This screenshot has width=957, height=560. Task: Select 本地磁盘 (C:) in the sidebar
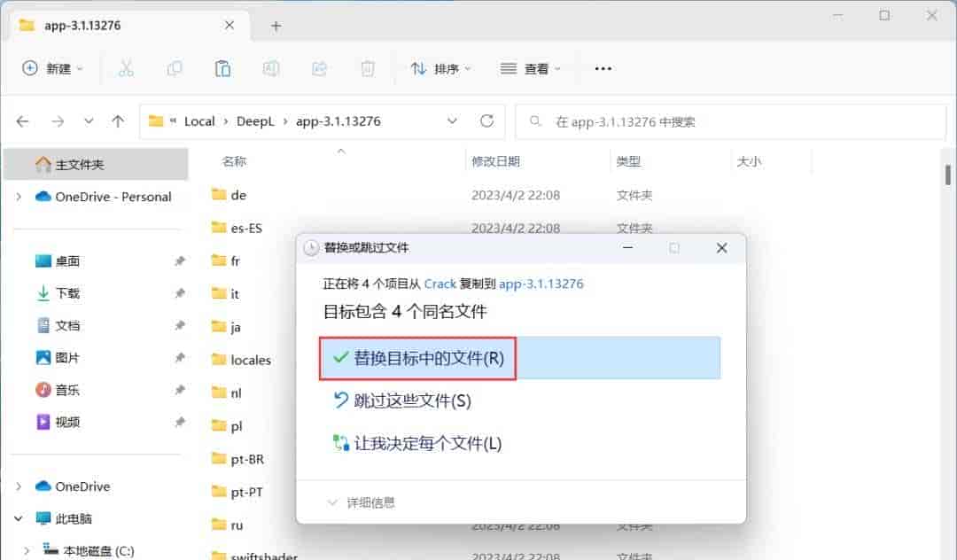coord(97,551)
